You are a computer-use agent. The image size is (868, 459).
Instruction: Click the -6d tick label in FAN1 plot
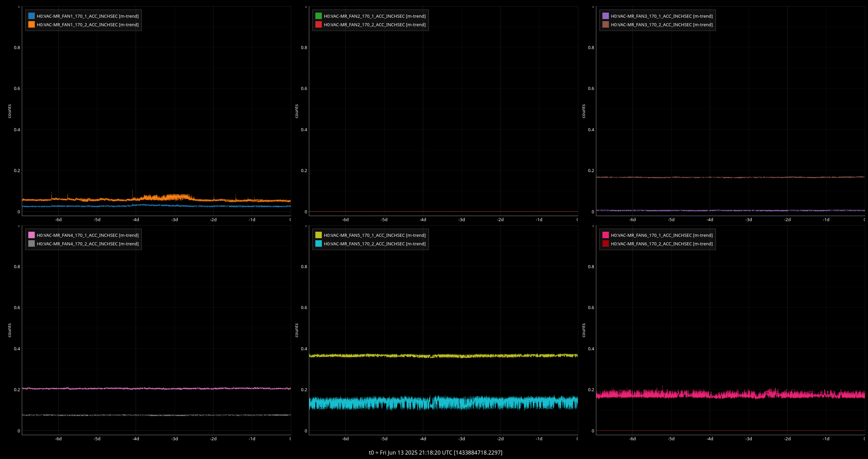[x=59, y=220]
